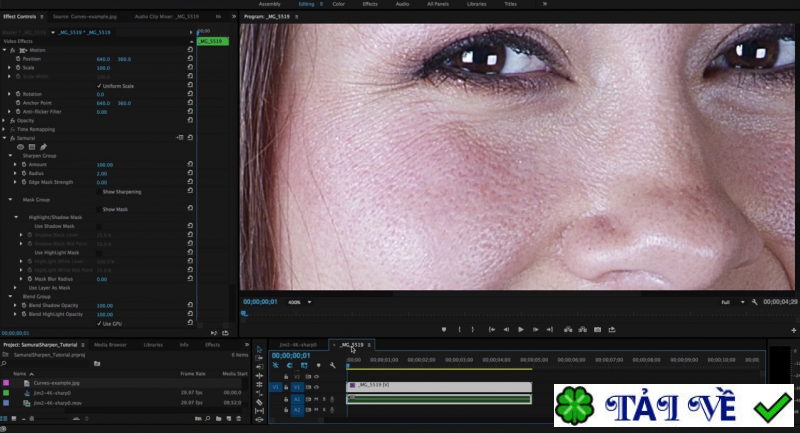Image resolution: width=800 pixels, height=433 pixels.
Task: Open the Color workspace tab
Action: (337, 4)
